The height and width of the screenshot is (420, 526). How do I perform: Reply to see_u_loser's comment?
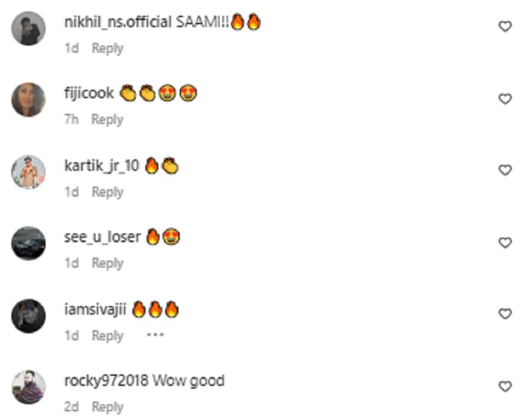click(x=108, y=263)
